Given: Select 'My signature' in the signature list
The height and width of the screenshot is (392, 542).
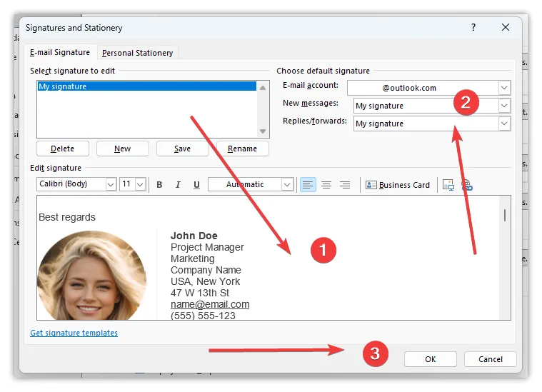Looking at the screenshot, I should 147,86.
